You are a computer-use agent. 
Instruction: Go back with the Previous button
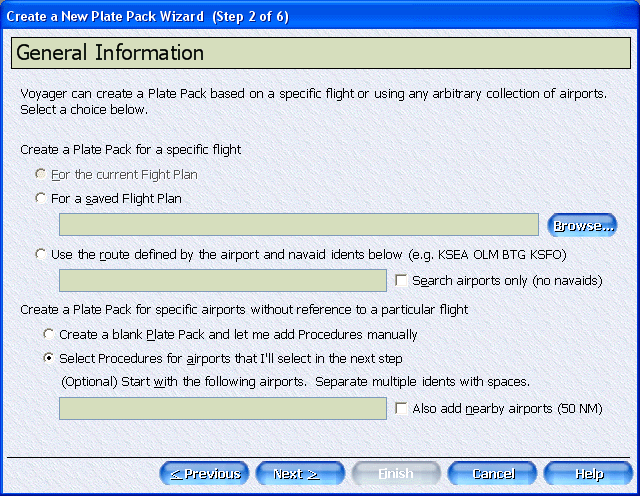tap(204, 474)
